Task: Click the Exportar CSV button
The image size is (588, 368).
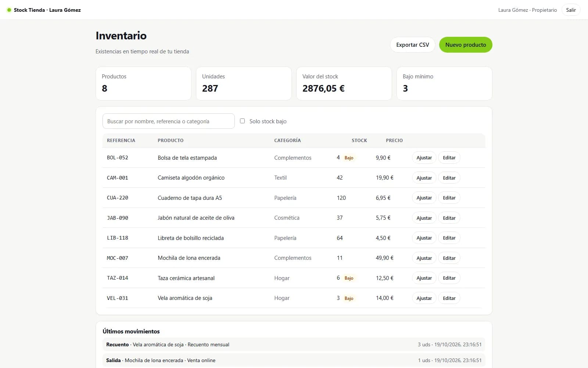Action: click(x=412, y=45)
